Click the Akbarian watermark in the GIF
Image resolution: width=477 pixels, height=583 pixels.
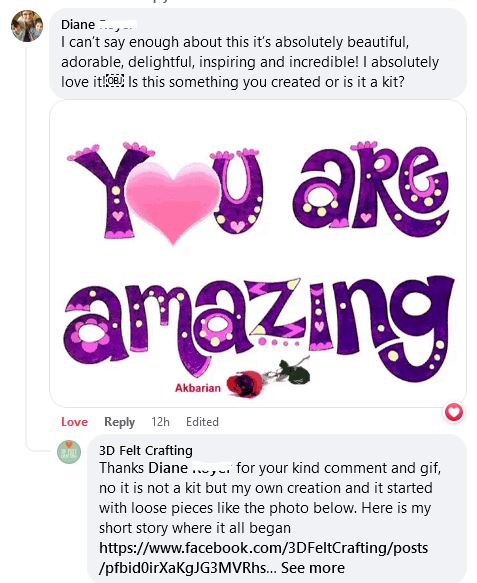[x=198, y=388]
